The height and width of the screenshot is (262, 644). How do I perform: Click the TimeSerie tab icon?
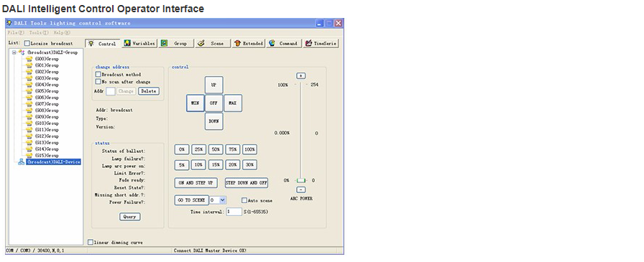(x=308, y=43)
